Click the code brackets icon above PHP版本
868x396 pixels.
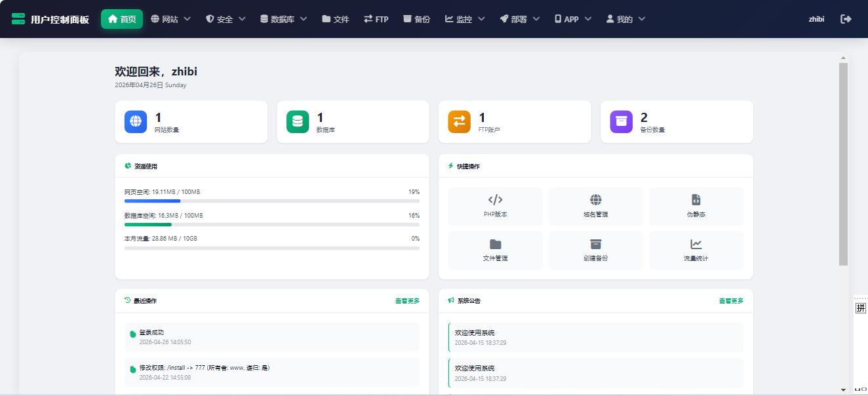tap(496, 200)
